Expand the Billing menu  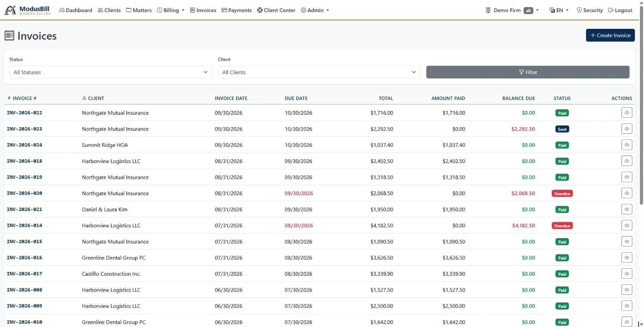click(x=171, y=10)
